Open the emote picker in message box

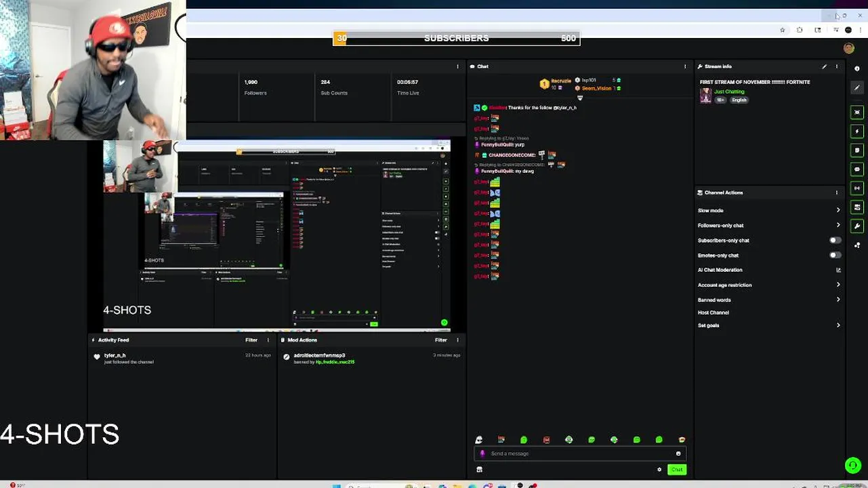(x=678, y=453)
